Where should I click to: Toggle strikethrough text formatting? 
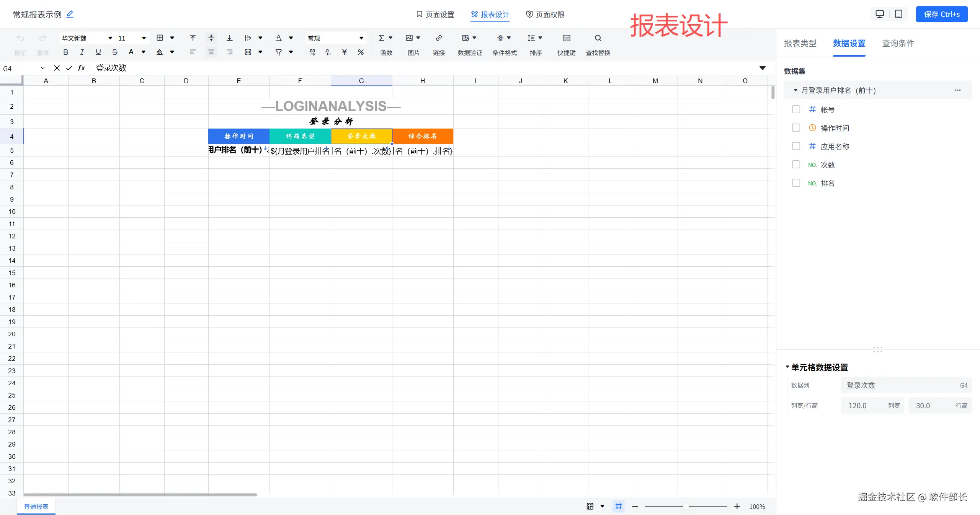point(114,52)
